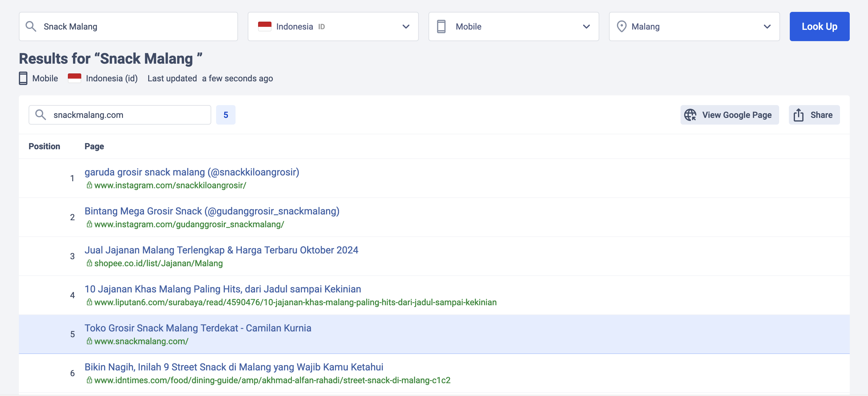The image size is (868, 396).
Task: Click the 'Last updated' label
Action: click(x=172, y=79)
